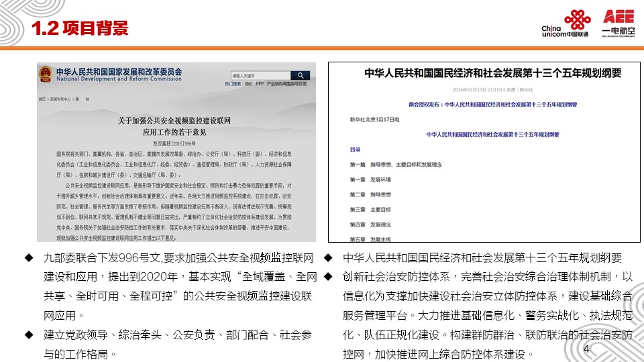Click the bullet paragraph starting 九部委联合下发996号文
The height and width of the screenshot is (362, 644).
[180, 286]
